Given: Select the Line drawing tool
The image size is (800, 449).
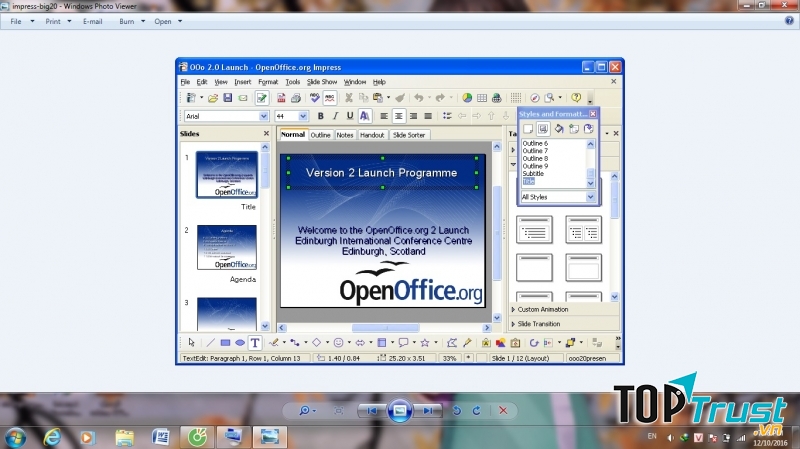Looking at the screenshot, I should [x=210, y=343].
